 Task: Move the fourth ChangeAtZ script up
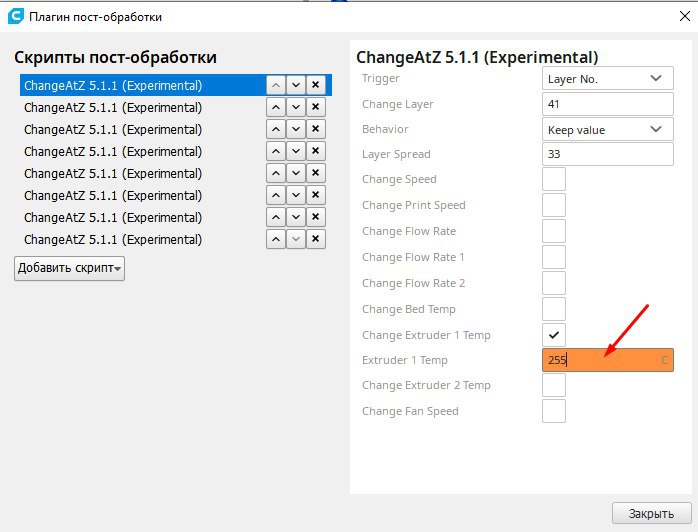coord(276,151)
